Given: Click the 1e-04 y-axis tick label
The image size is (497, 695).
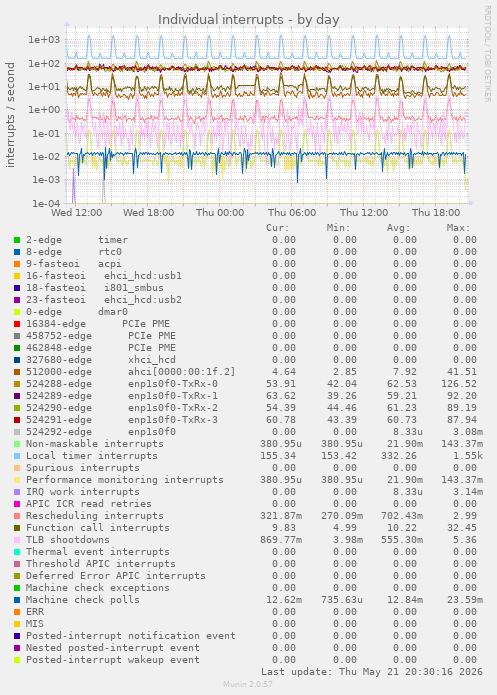Looking at the screenshot, I should pyautogui.click(x=46, y=203).
